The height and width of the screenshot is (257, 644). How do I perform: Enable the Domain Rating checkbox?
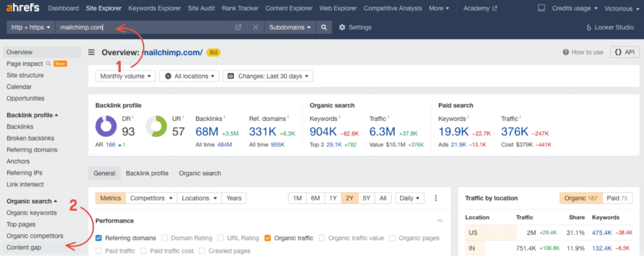[165, 238]
